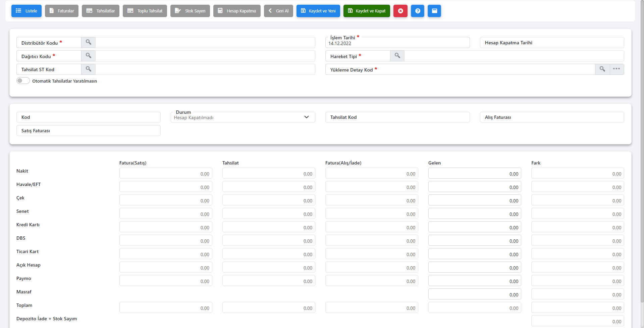
Task: Open the İşlem Tarihi date field
Action: tap(397, 43)
